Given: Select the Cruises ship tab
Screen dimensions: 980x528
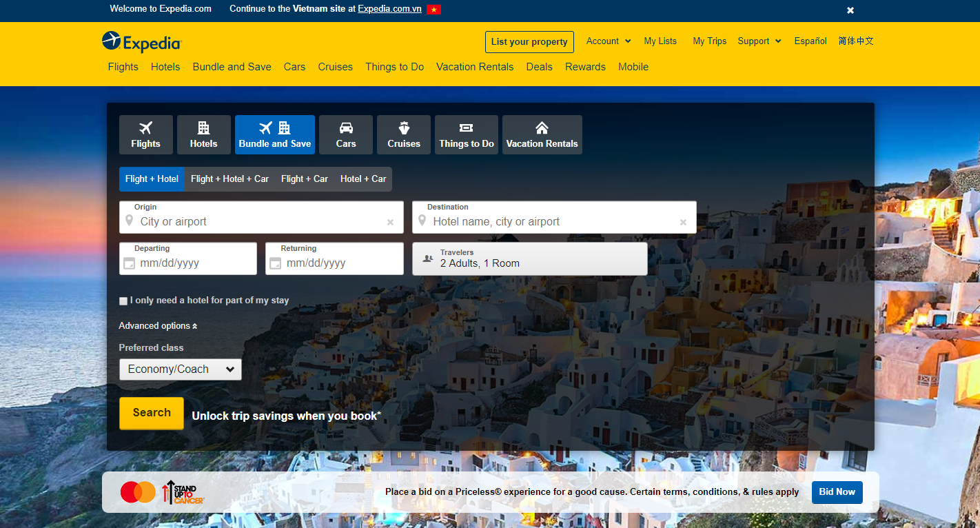Looking at the screenshot, I should click(x=404, y=134).
